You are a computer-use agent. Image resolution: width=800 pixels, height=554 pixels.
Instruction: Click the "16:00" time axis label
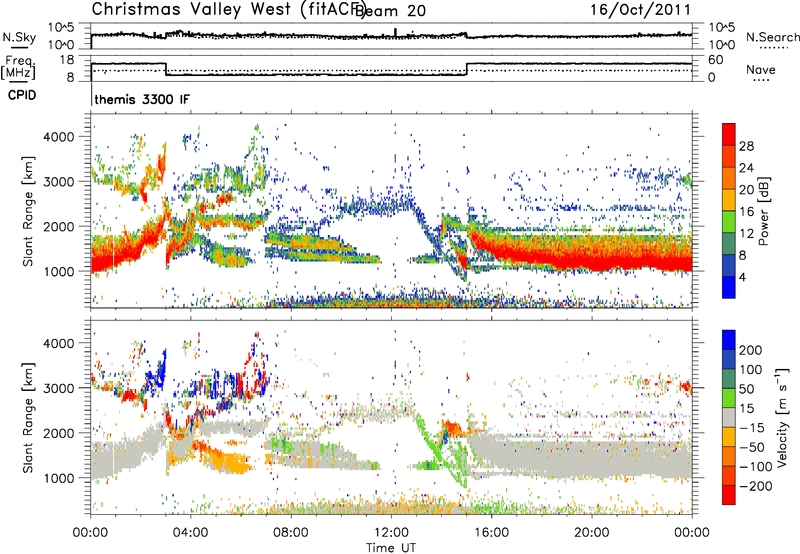[x=491, y=533]
